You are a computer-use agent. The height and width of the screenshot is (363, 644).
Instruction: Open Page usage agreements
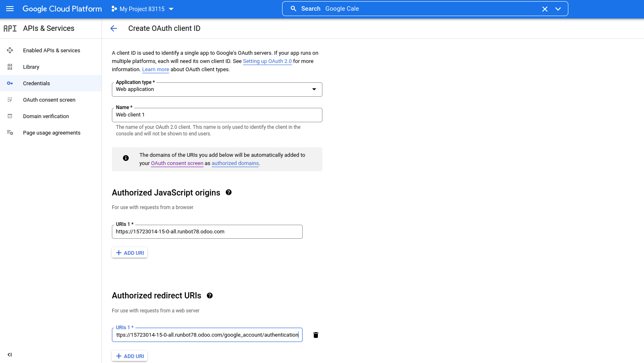tap(52, 133)
